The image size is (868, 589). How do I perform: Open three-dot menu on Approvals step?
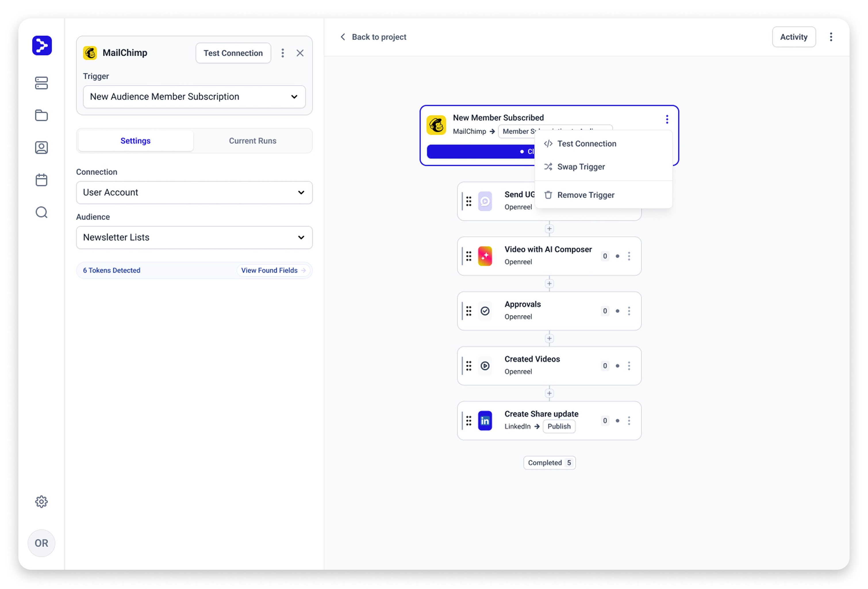click(x=629, y=311)
